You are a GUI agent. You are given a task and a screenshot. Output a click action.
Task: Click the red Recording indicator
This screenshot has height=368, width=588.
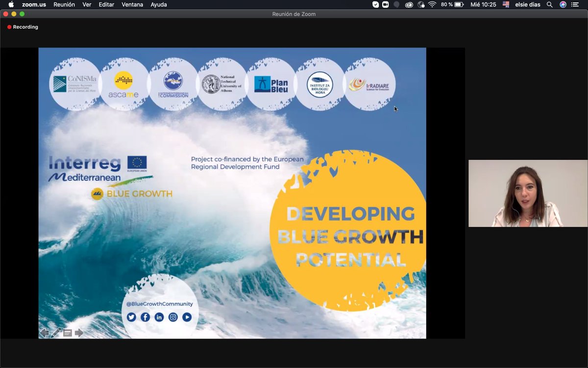click(x=23, y=27)
